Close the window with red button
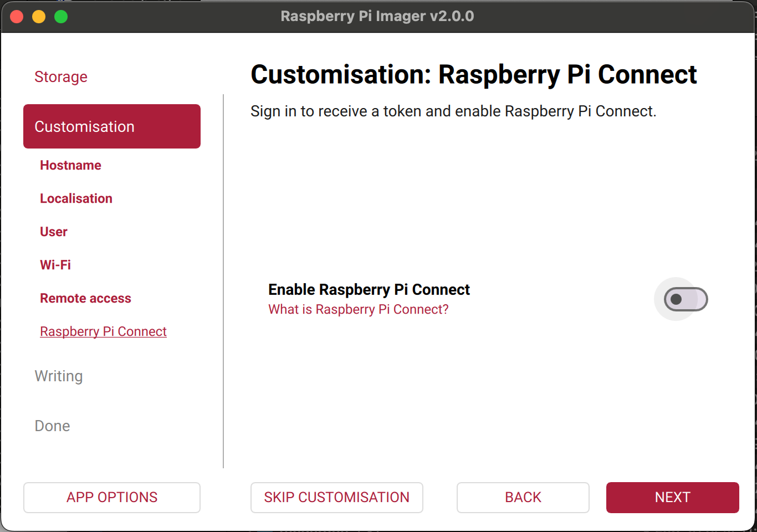Screen dimensions: 757x532 point(17,17)
